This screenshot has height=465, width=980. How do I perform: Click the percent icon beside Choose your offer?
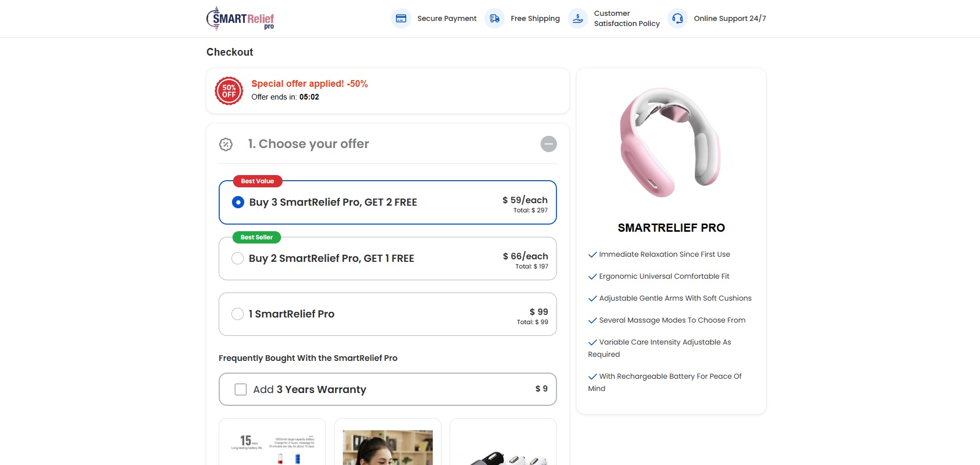click(226, 144)
